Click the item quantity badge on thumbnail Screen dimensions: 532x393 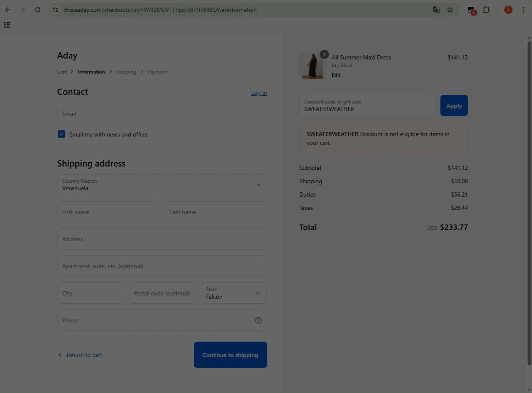coord(324,54)
